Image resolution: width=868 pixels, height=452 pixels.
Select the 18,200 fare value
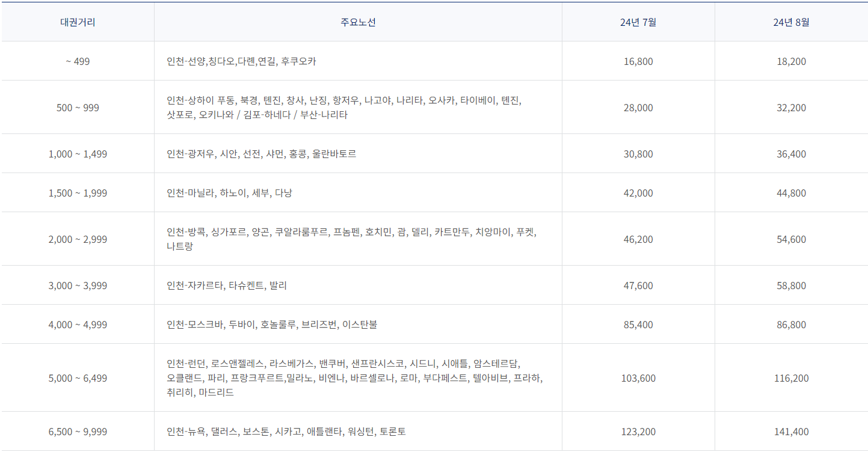pos(790,61)
